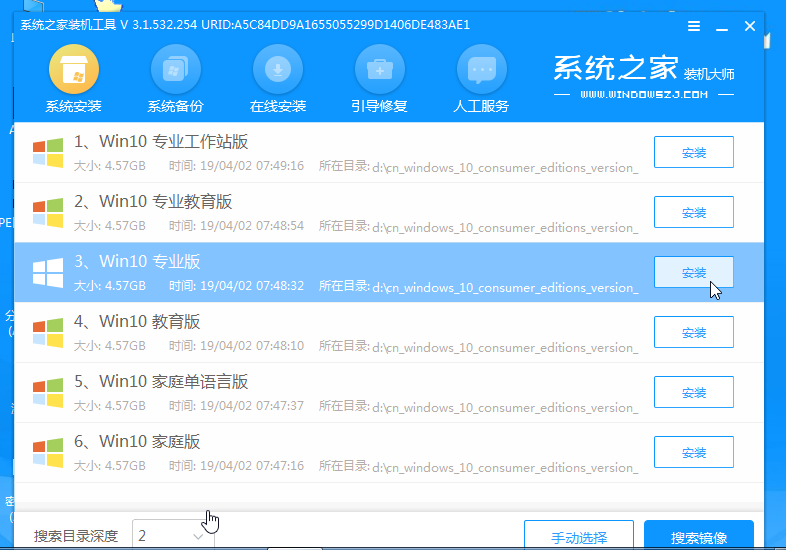This screenshot has width=786, height=550.
Task: Open the 引导修复 toolbox icon
Action: click(x=379, y=71)
